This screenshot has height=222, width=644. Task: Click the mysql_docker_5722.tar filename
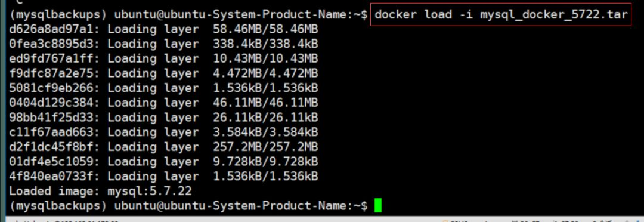tap(553, 15)
